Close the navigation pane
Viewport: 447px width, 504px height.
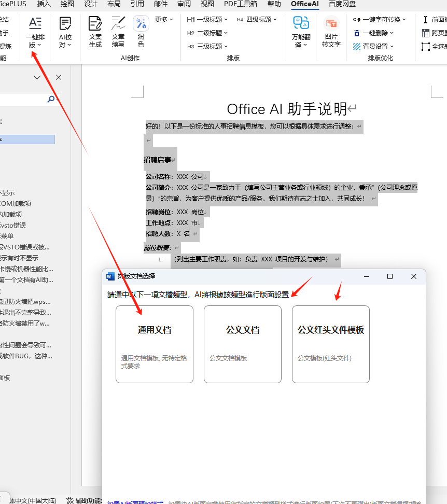59,77
